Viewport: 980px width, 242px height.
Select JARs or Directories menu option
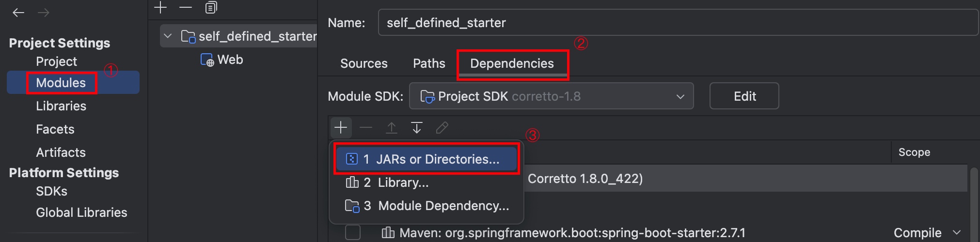coord(427,159)
